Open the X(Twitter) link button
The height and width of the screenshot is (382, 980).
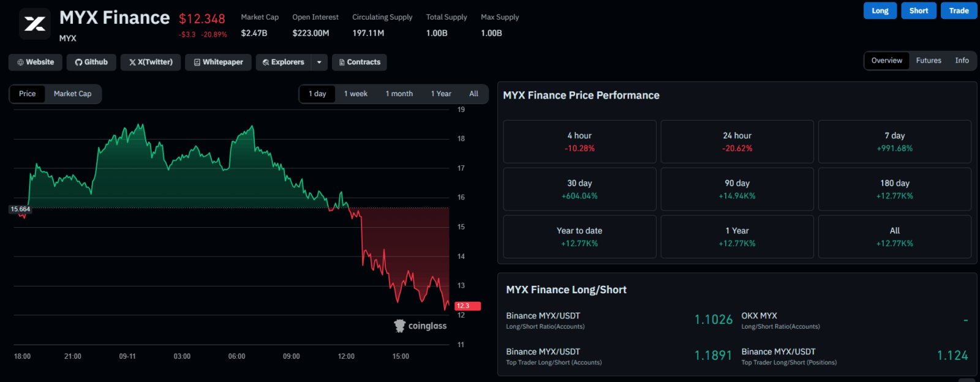(151, 62)
